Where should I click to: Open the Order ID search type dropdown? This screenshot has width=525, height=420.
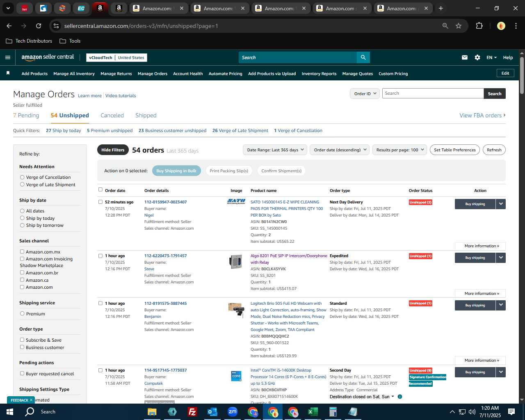pos(365,94)
